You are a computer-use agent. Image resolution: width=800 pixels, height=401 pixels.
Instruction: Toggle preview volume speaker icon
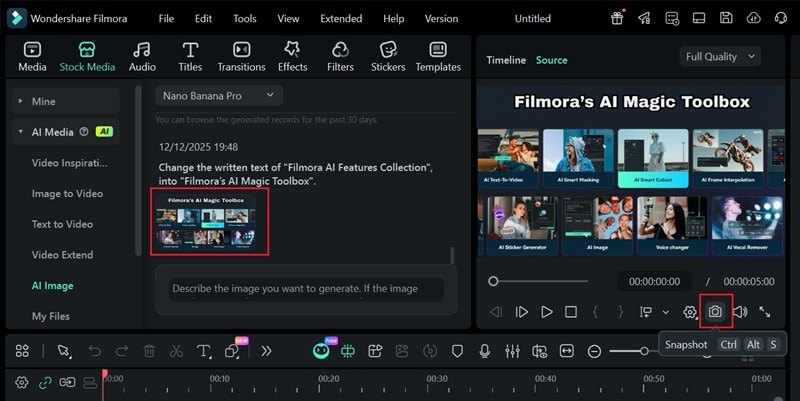coord(740,312)
